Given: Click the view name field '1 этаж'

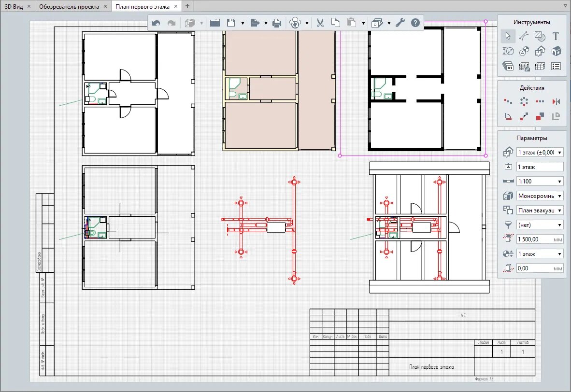Looking at the screenshot, I should (540, 167).
